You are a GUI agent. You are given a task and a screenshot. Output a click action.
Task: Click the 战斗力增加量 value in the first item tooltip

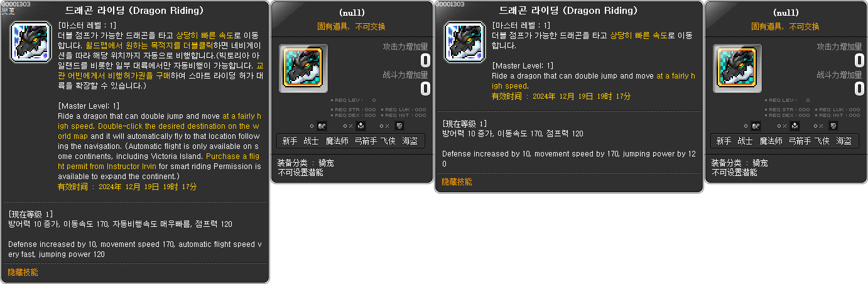point(425,89)
